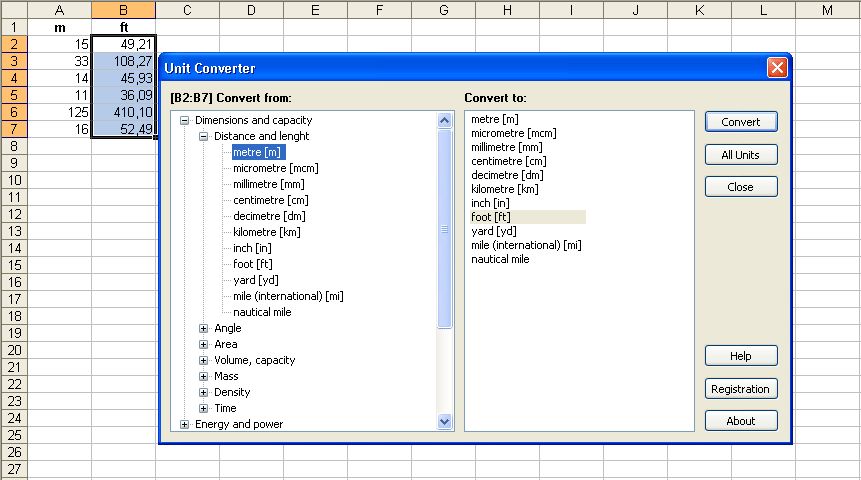The image size is (861, 480).
Task: Select column header A in spreadsheet
Action: pyautogui.click(x=59, y=10)
